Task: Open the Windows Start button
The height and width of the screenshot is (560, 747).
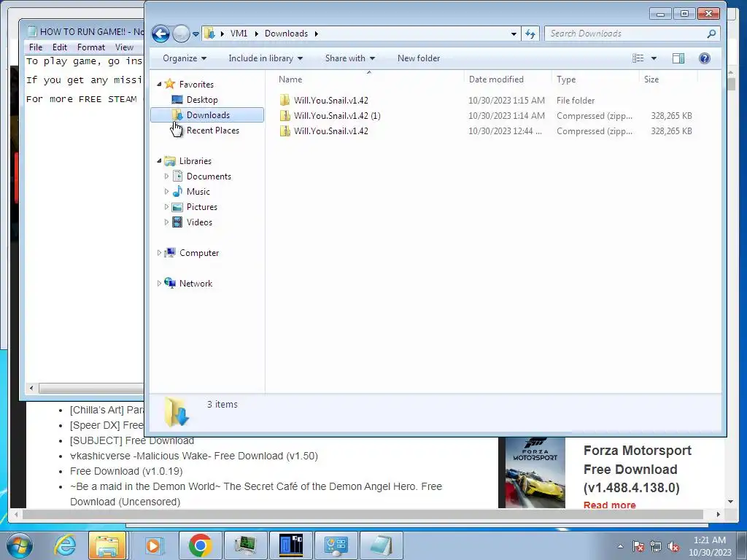Action: click(x=19, y=545)
